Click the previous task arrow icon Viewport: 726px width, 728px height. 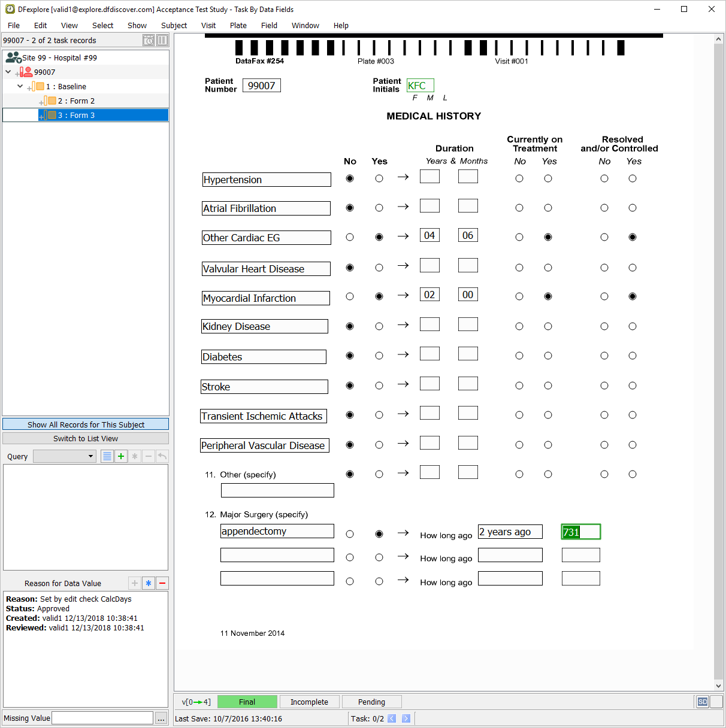(392, 718)
